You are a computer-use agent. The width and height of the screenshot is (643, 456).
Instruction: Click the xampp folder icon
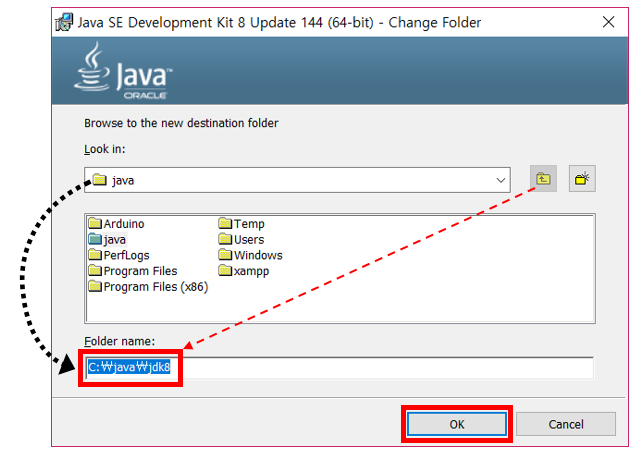[225, 270]
